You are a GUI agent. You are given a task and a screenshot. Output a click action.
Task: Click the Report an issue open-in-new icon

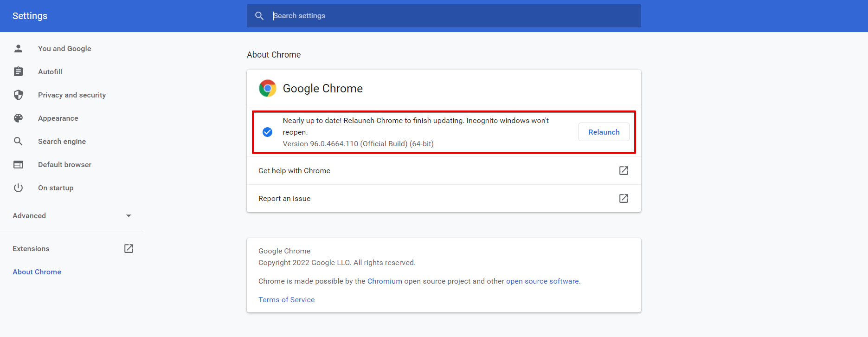pos(624,199)
